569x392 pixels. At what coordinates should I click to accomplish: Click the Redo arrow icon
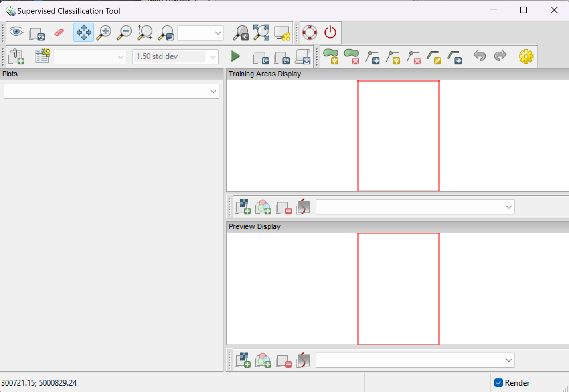(x=500, y=56)
